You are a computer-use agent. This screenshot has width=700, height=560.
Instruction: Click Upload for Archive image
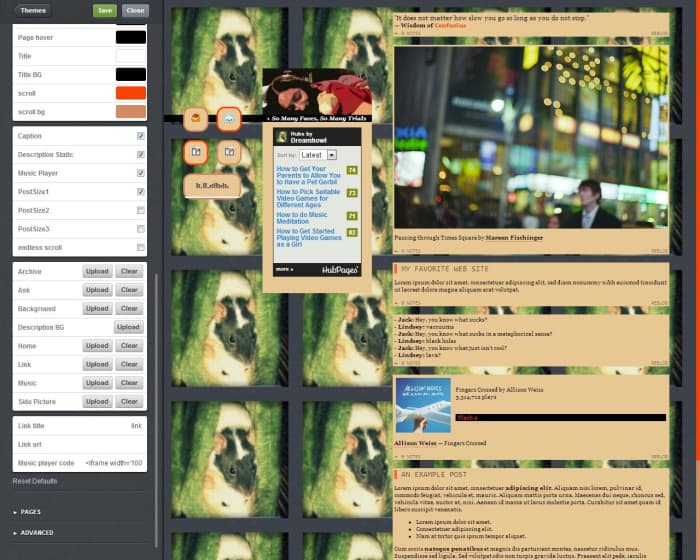coord(97,272)
